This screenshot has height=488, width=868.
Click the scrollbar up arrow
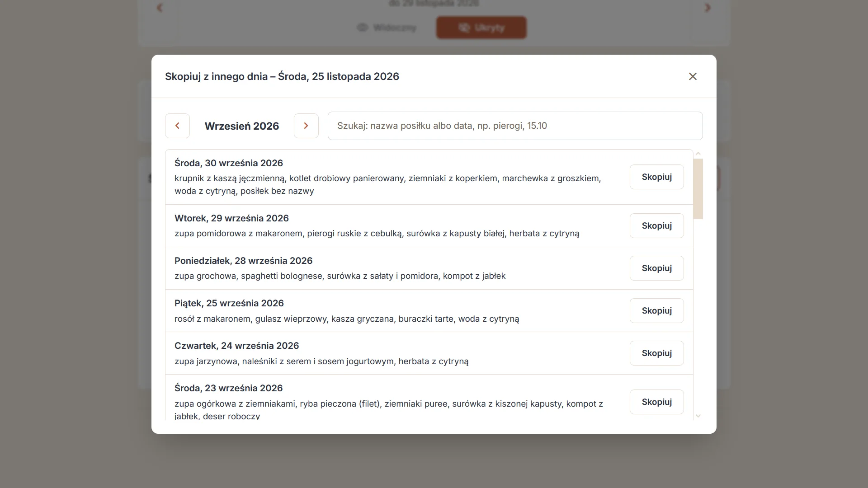click(x=698, y=154)
